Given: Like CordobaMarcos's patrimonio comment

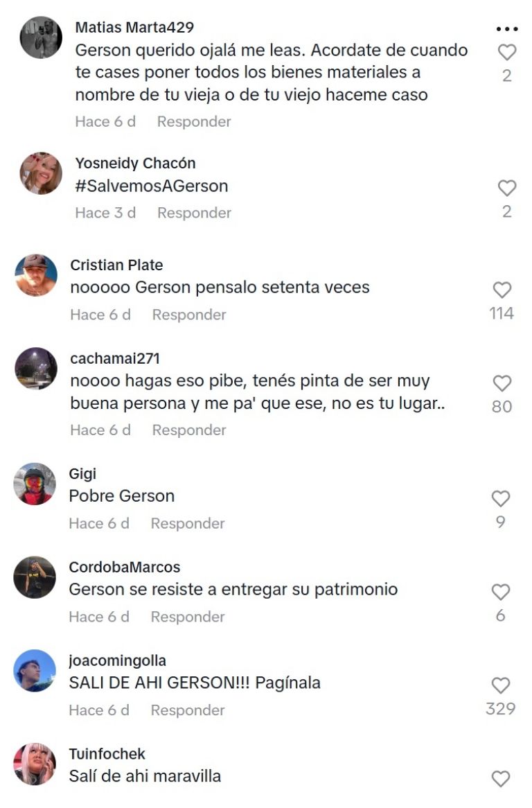Looking at the screenshot, I should [x=501, y=592].
